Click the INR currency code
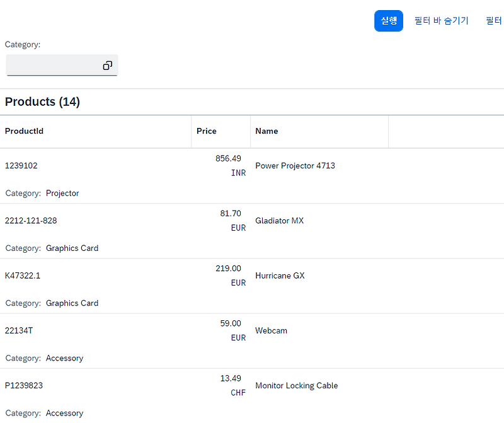Screen dimensions: 504x423 [x=238, y=173]
